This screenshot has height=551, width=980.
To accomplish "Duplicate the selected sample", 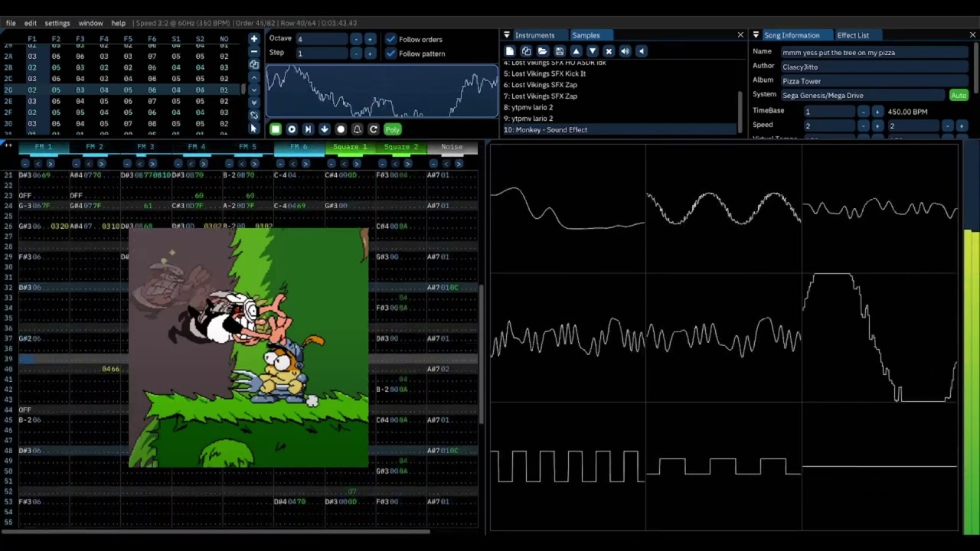I will (x=526, y=51).
